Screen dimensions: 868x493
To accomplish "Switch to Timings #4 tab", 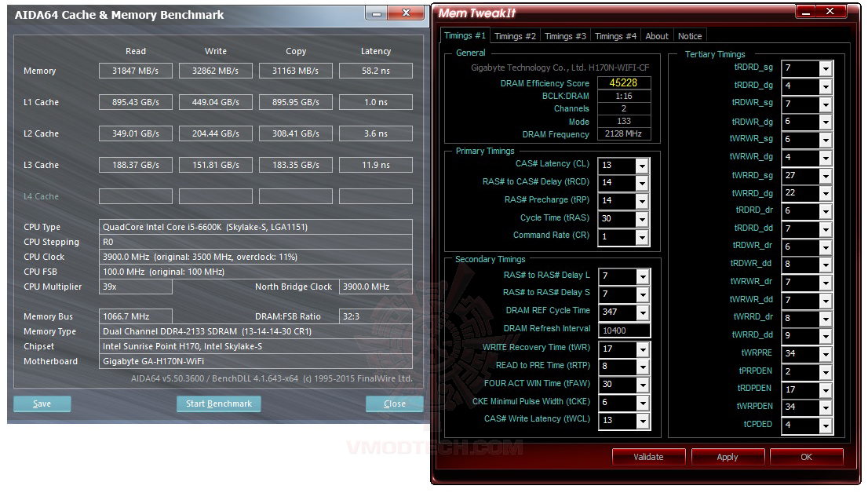I will pyautogui.click(x=615, y=36).
